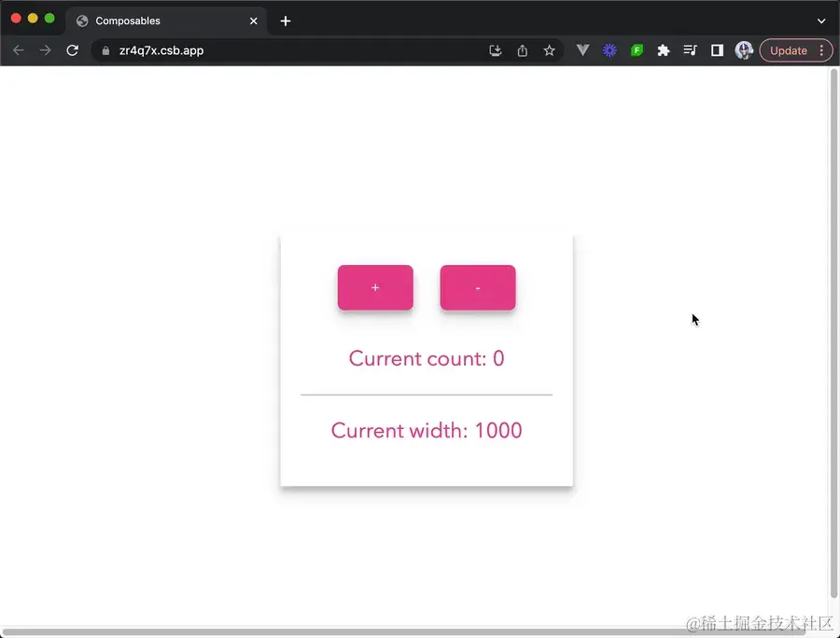Open the share icon in the toolbar

point(522,50)
